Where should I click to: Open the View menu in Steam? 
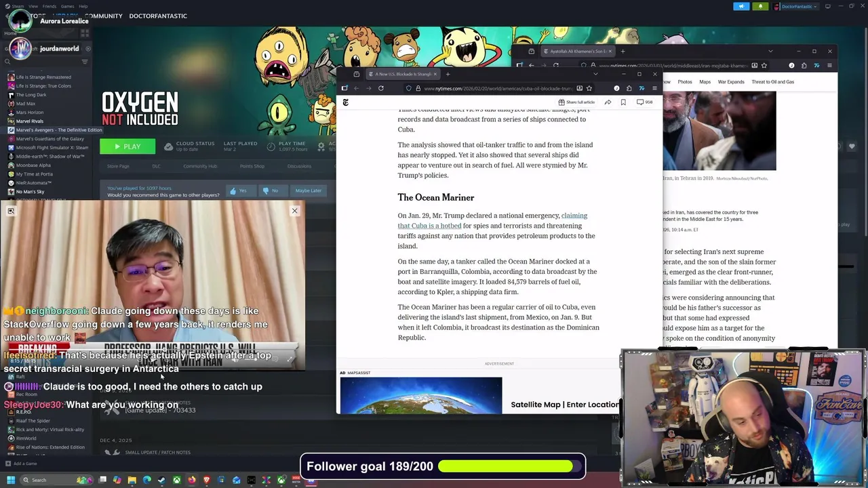point(33,6)
